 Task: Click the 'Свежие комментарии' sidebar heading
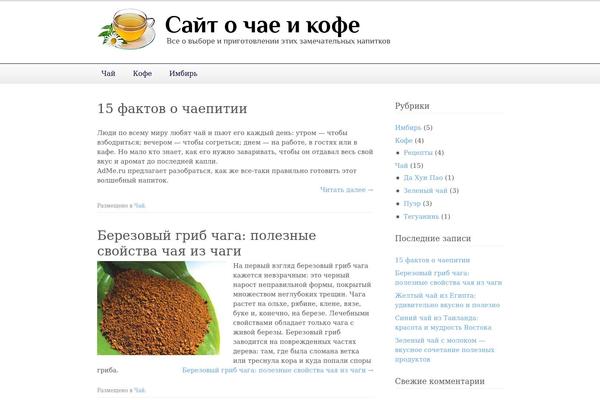pos(440,381)
